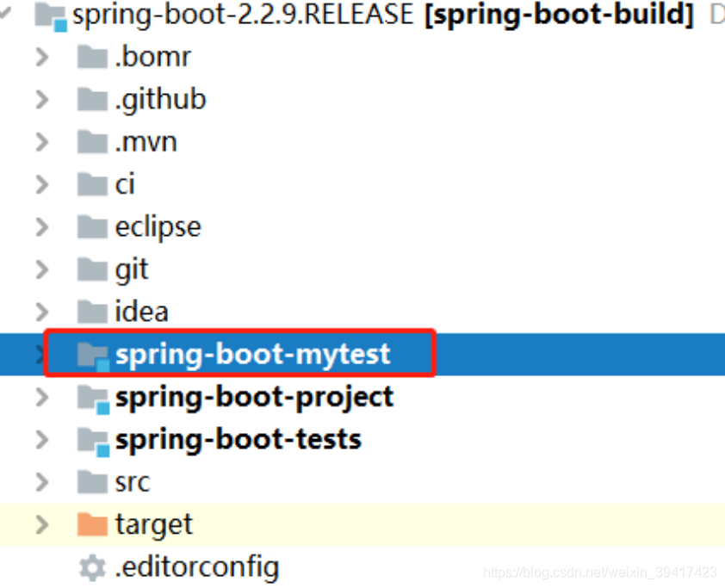Select the spring-boot-tests module name
The width and height of the screenshot is (725, 588).
pyautogui.click(x=239, y=440)
